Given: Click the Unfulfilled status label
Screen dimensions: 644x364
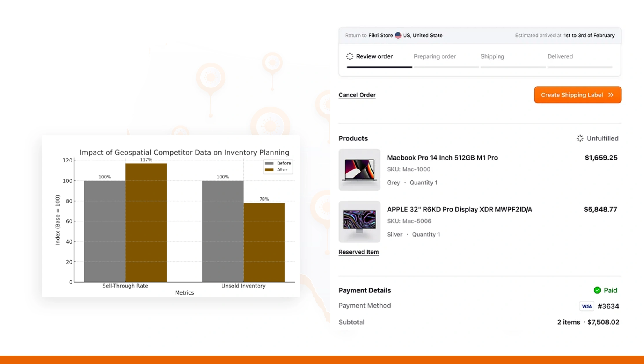Looking at the screenshot, I should point(602,138).
